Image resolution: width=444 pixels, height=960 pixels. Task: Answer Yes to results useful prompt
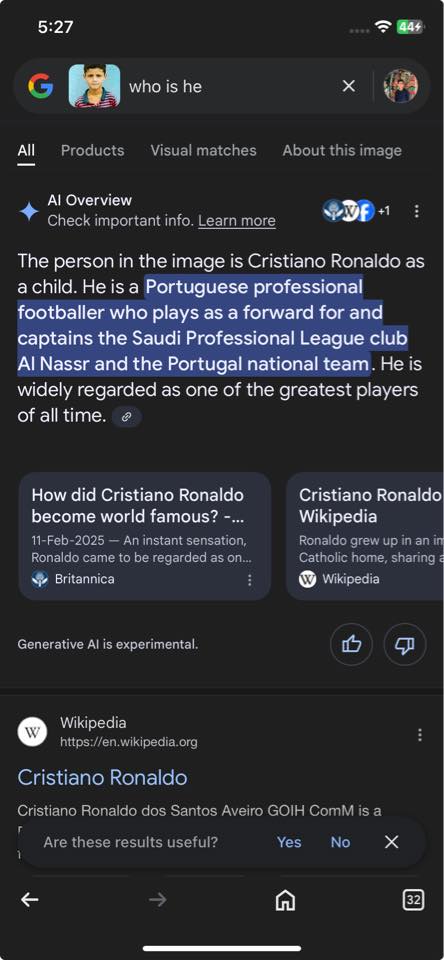(x=288, y=842)
